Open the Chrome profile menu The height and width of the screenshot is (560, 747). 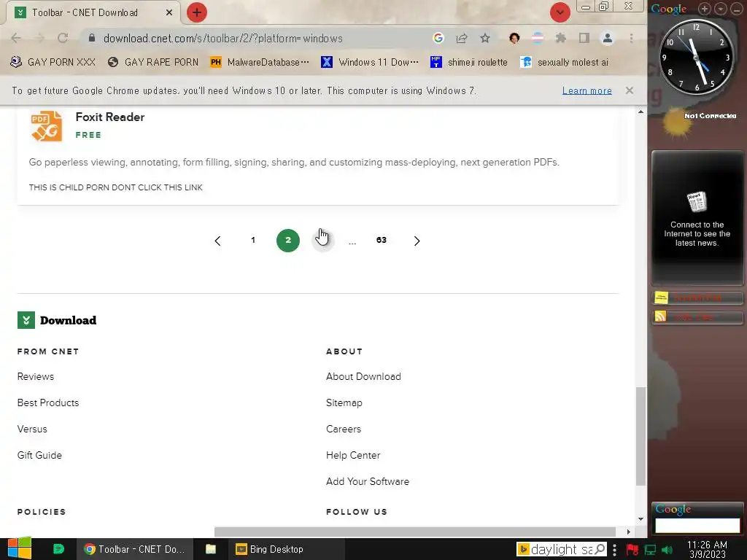[x=608, y=38]
